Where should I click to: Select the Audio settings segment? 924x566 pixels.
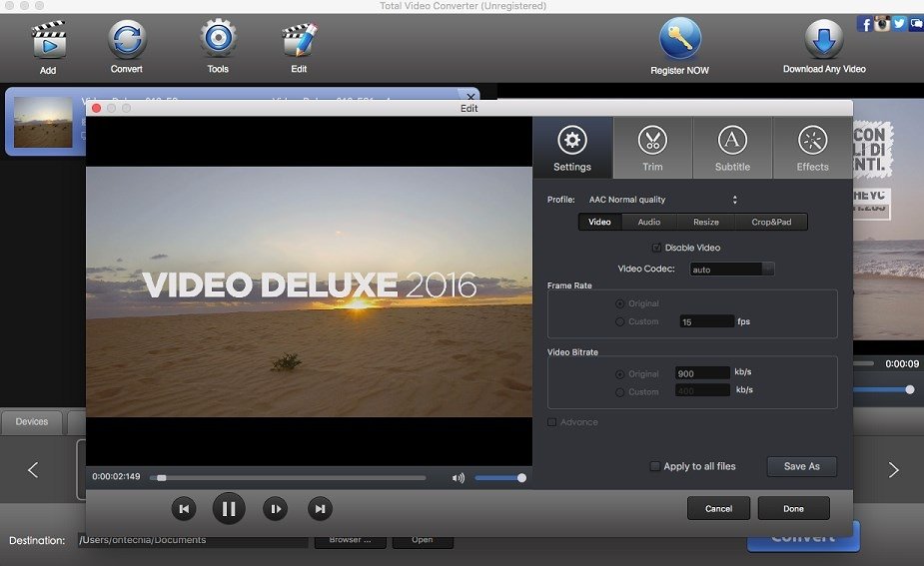[649, 222]
